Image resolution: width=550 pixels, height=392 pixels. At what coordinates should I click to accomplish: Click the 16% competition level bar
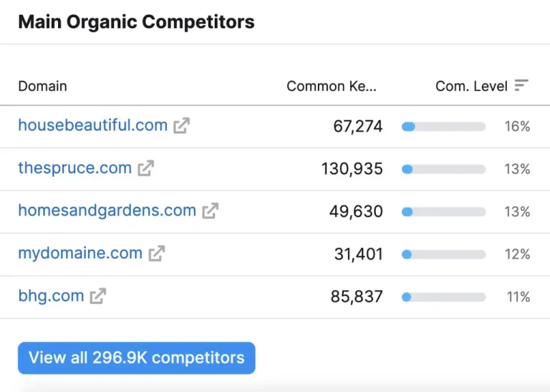(444, 127)
